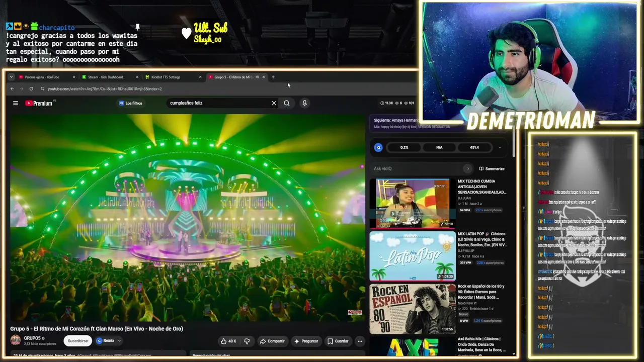The height and width of the screenshot is (362, 644).
Task: Reload the YouTube page
Action: (31, 89)
